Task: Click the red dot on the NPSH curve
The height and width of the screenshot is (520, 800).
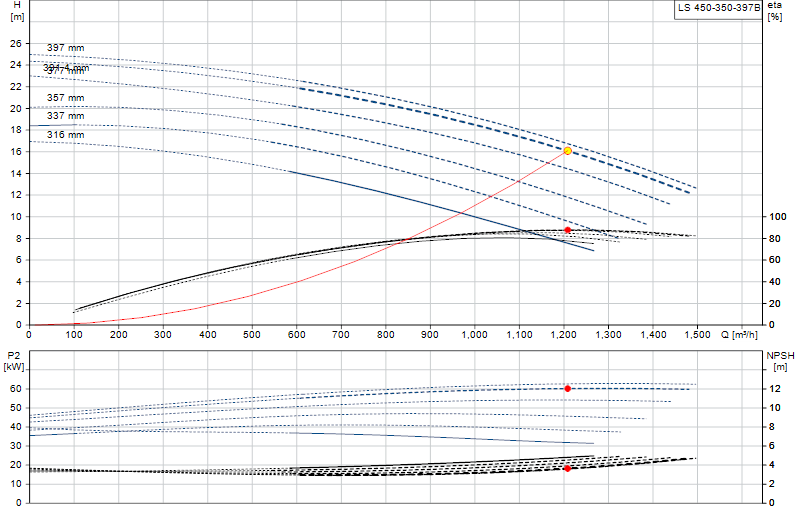Action: coord(567,468)
